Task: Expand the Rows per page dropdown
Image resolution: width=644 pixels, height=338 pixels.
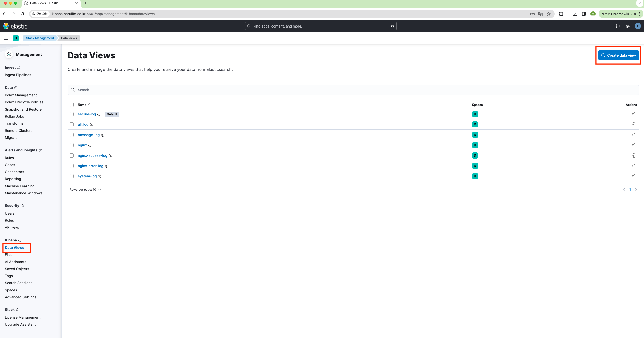Action: (85, 190)
